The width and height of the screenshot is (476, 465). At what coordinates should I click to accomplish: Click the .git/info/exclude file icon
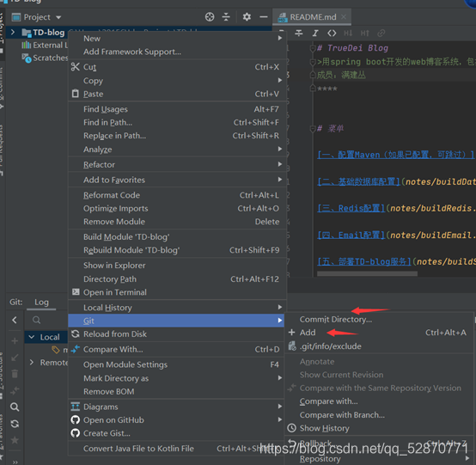292,346
